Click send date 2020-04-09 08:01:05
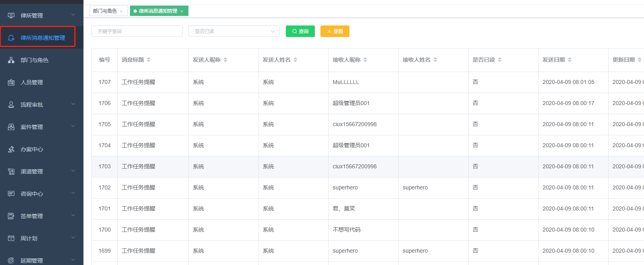Screen dimensions: 644x265 click(568, 82)
